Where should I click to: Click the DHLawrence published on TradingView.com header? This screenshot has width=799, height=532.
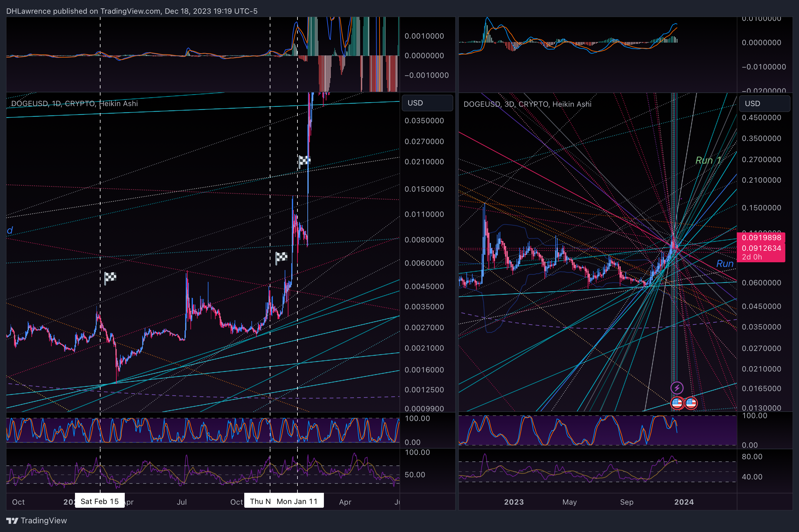coord(132,11)
